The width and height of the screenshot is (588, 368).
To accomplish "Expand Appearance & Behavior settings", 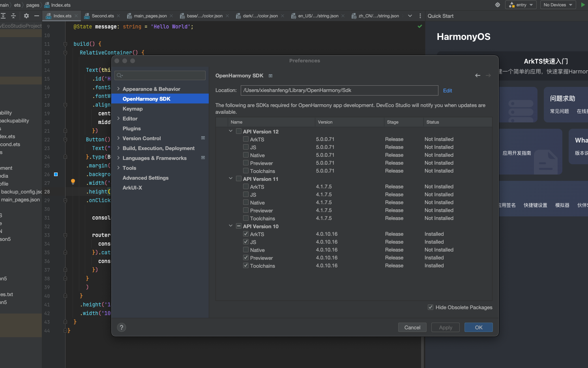I will point(118,89).
